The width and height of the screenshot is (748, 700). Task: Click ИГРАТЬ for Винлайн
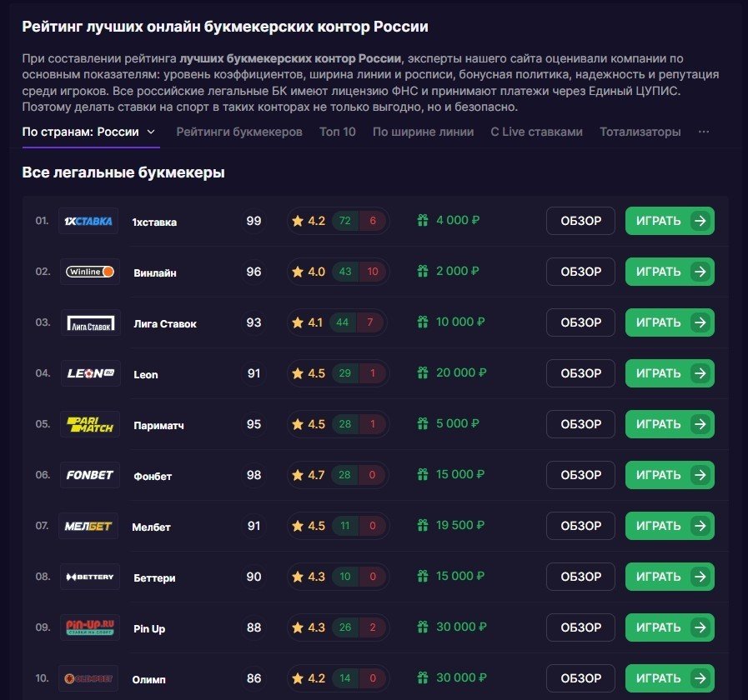(x=670, y=272)
